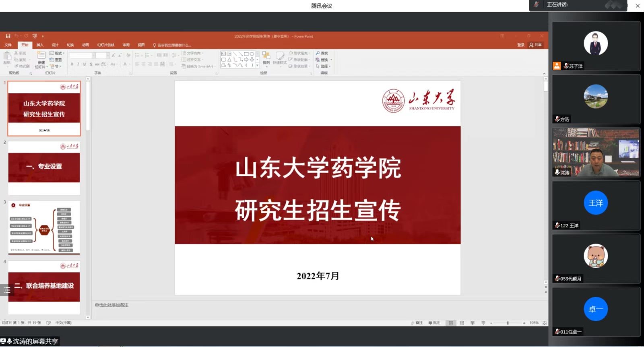Toggle Italic formatting button
This screenshot has width=644, height=347.
[x=78, y=64]
